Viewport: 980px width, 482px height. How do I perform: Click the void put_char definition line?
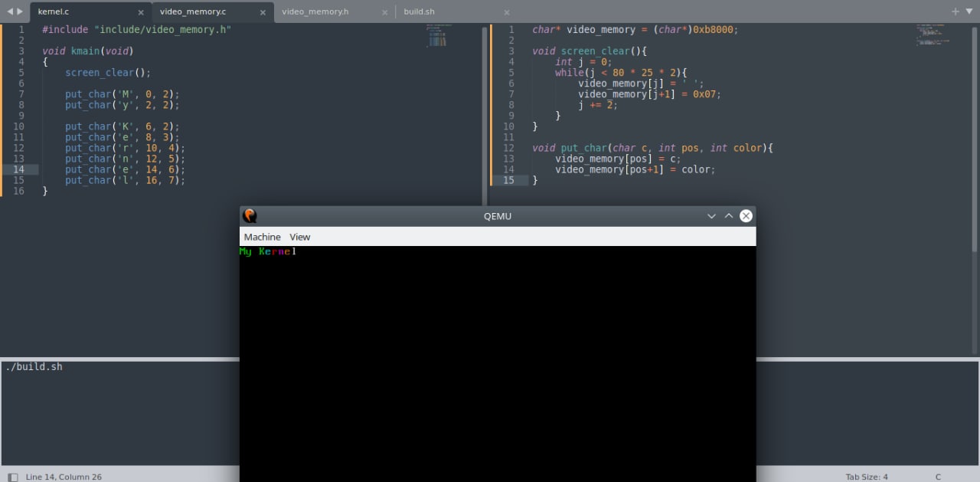point(652,147)
